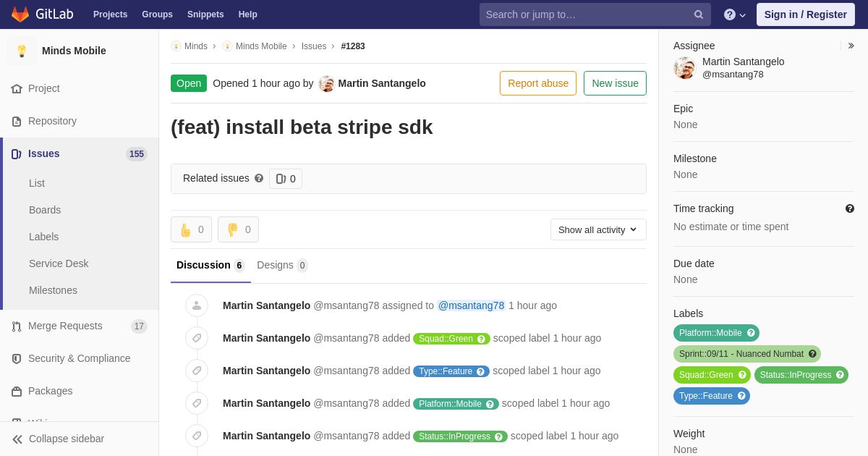This screenshot has width=868, height=456.
Task: Open the Show all activity dropdown
Action: click(x=598, y=229)
